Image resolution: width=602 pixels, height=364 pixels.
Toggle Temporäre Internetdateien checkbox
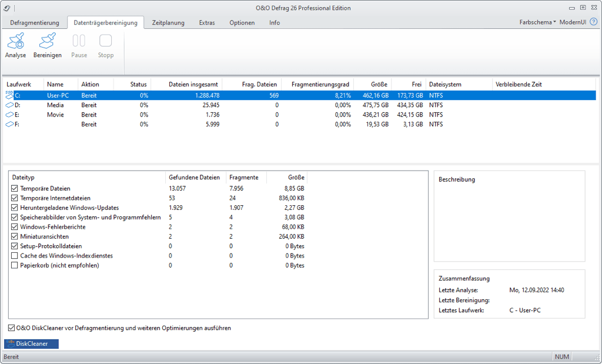tap(15, 198)
